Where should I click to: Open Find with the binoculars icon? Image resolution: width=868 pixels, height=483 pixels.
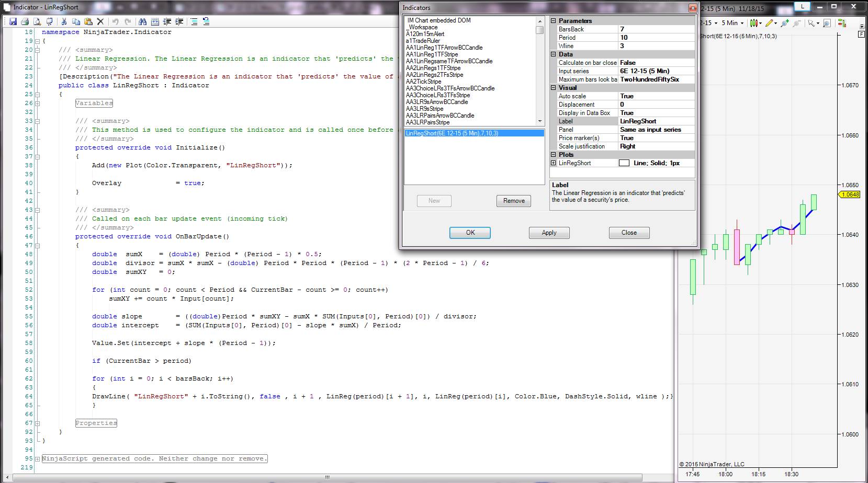coord(142,22)
